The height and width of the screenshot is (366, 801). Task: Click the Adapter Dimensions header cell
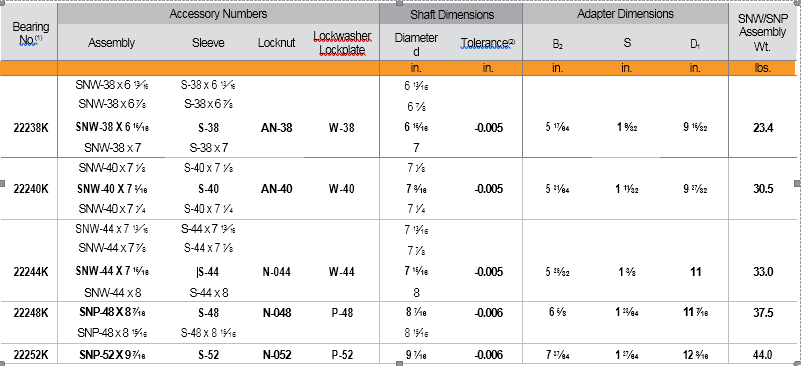[625, 14]
